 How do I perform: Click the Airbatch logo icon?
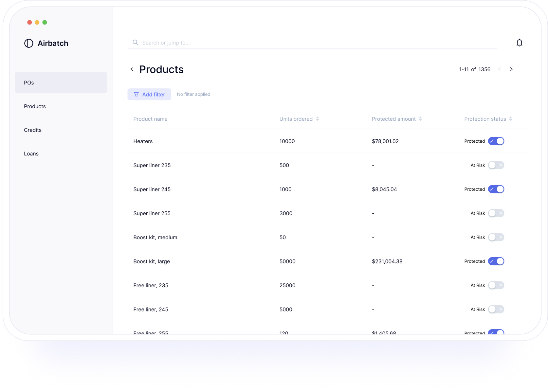pyautogui.click(x=28, y=43)
